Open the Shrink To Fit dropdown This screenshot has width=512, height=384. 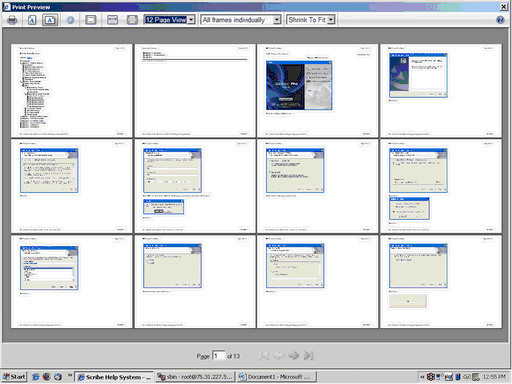click(x=310, y=20)
